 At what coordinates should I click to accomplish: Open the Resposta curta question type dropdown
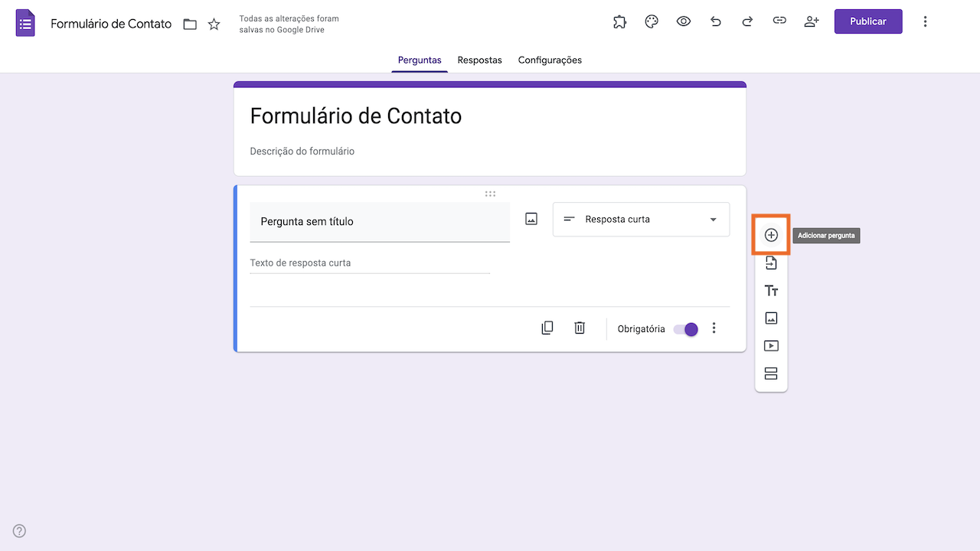click(x=641, y=220)
